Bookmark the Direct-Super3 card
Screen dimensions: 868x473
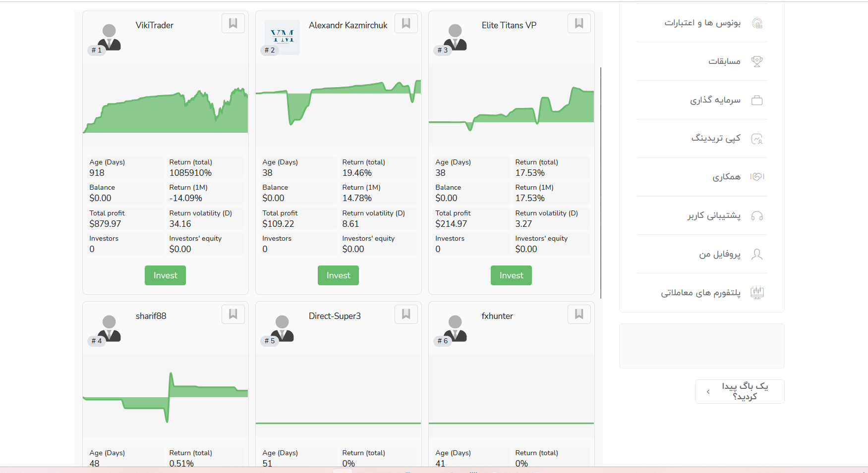pos(406,314)
